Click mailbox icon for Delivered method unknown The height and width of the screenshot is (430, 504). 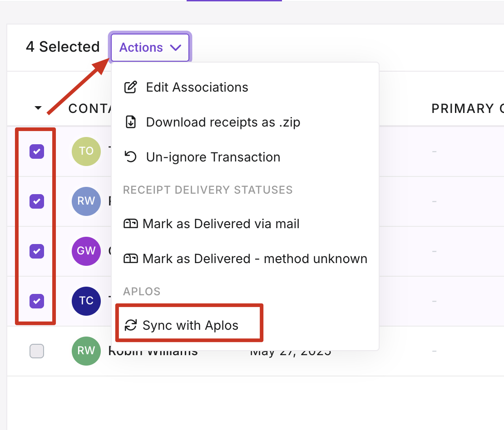[131, 259]
